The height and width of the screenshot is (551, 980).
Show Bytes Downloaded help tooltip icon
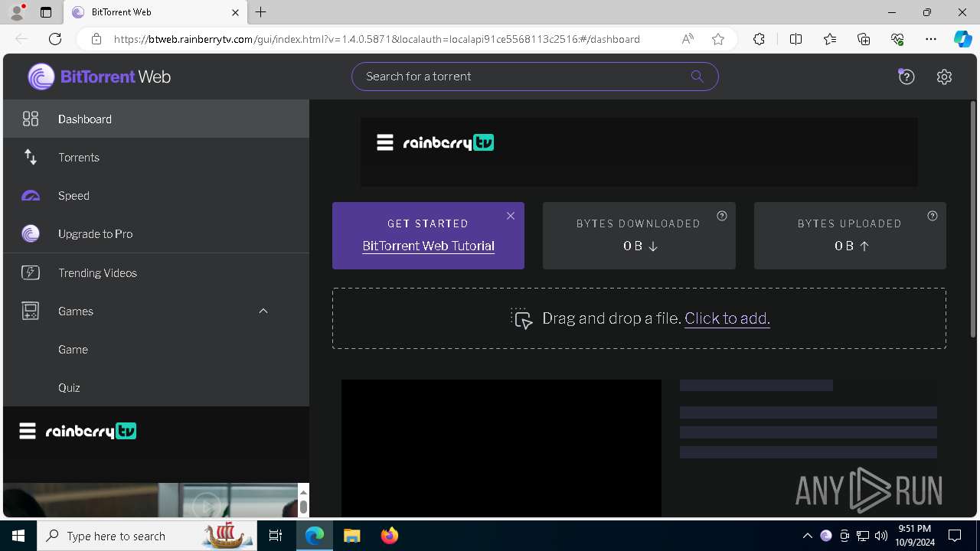coord(721,216)
